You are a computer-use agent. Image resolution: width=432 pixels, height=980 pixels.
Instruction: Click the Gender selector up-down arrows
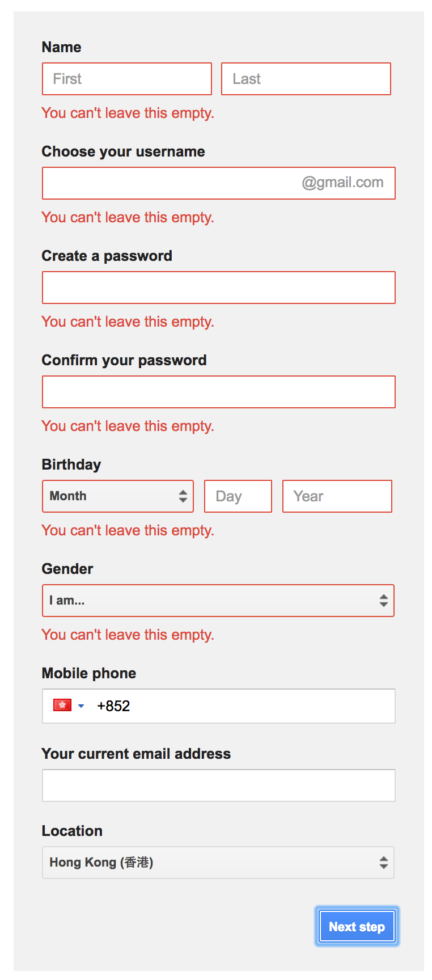[x=384, y=601]
